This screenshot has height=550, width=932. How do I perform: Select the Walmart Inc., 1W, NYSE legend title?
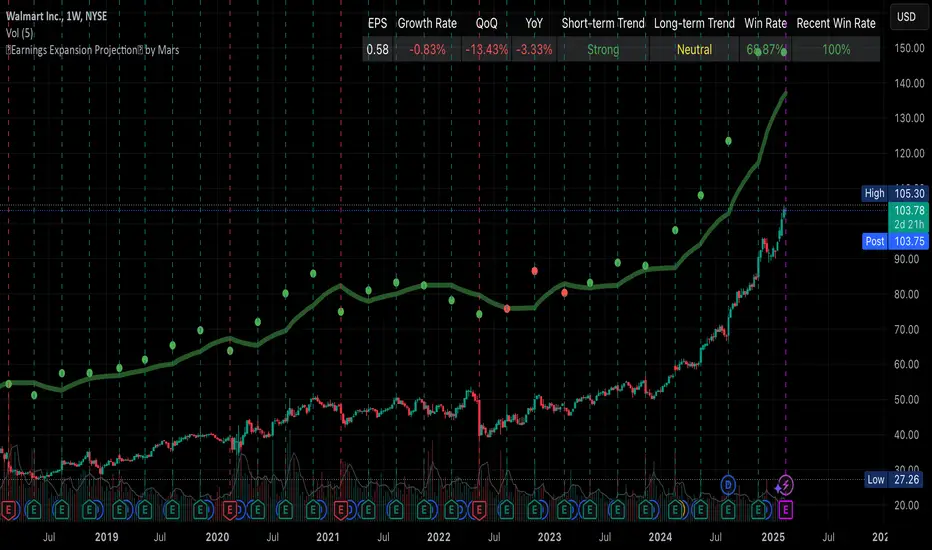(56, 16)
